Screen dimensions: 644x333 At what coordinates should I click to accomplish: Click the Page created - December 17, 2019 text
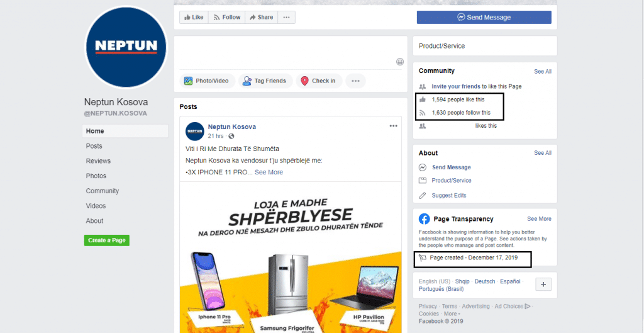[474, 257]
